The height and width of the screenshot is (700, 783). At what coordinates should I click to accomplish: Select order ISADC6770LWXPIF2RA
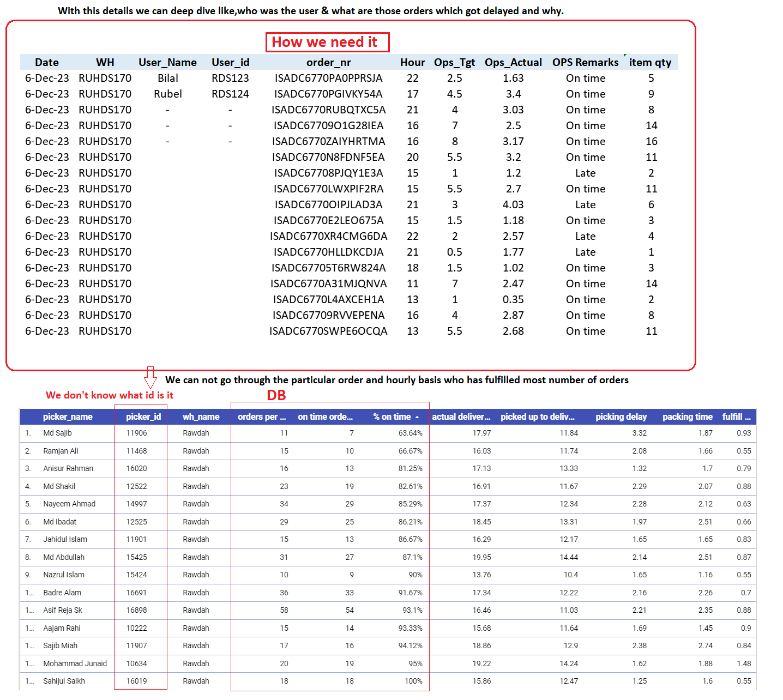329,189
